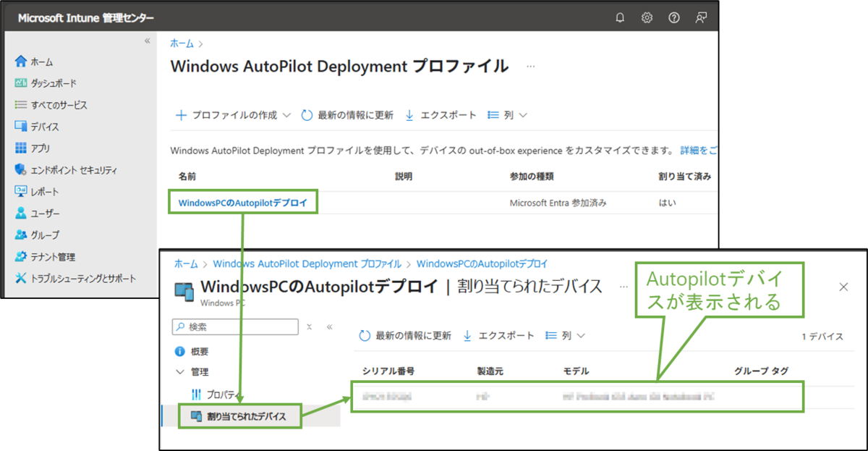Screen dimensions: 868x451
Task: Open the notifications bell in the top bar
Action: tap(619, 17)
